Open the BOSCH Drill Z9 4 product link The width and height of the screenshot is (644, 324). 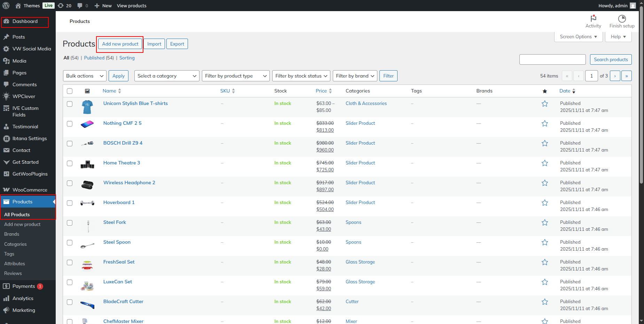(123, 143)
